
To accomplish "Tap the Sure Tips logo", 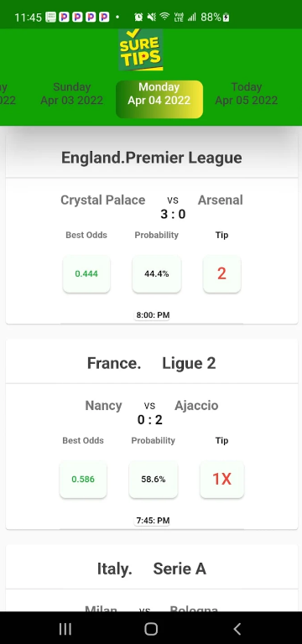I will coord(141,49).
